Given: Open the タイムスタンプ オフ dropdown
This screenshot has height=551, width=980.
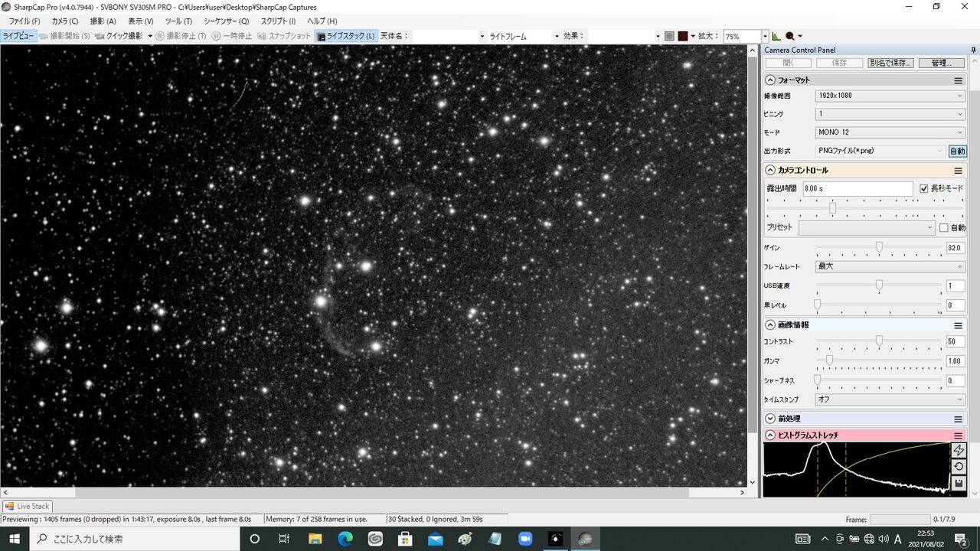Looking at the screenshot, I should [x=890, y=399].
